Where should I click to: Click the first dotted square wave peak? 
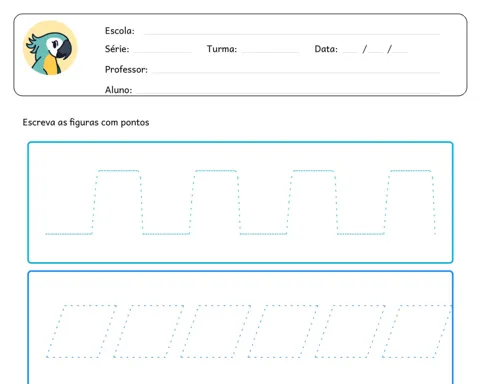(117, 202)
